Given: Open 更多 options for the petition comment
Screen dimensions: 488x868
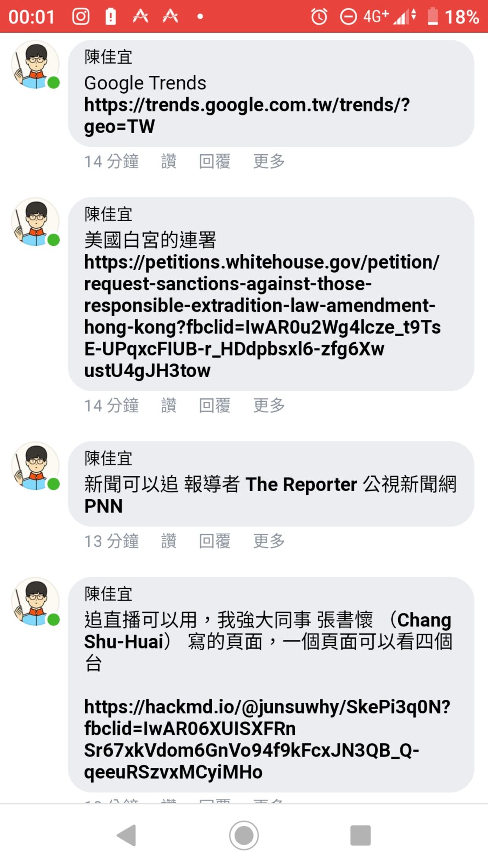Looking at the screenshot, I should click(x=269, y=406).
